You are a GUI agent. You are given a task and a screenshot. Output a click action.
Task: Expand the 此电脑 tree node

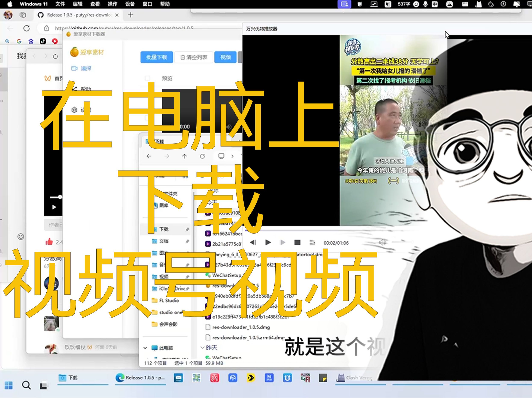click(x=145, y=348)
